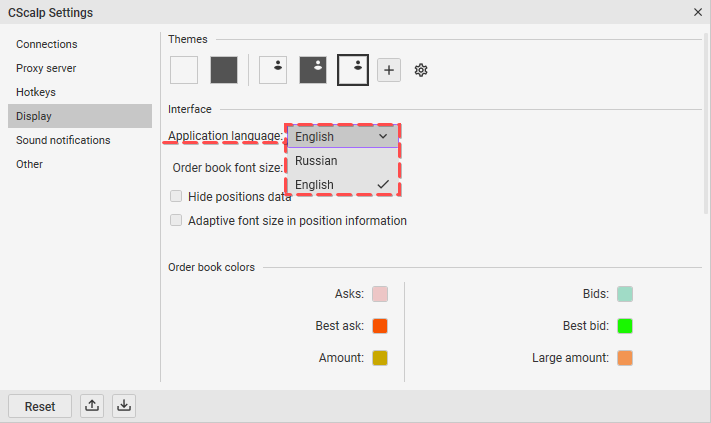This screenshot has width=711, height=423.
Task: Change the Large amount color swatch
Action: [625, 358]
